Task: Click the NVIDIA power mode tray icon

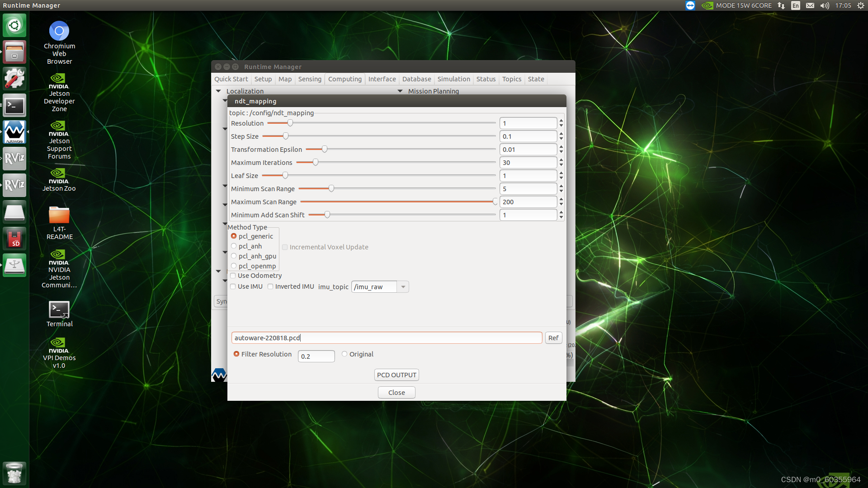Action: pyautogui.click(x=707, y=5)
